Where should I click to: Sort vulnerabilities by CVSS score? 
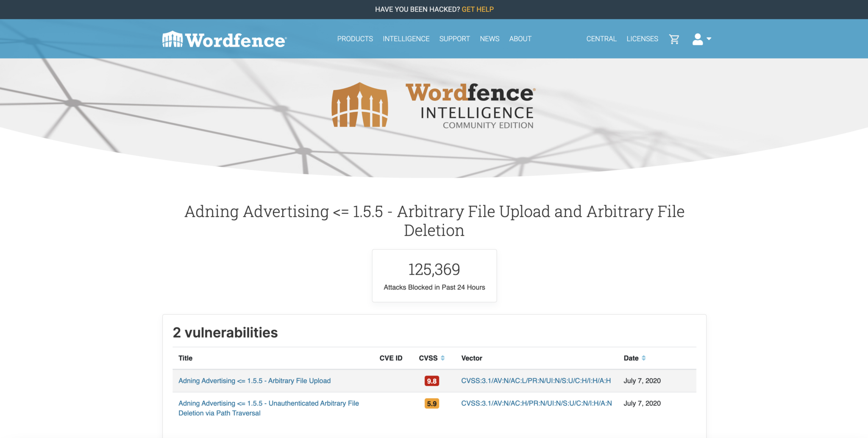pos(443,357)
